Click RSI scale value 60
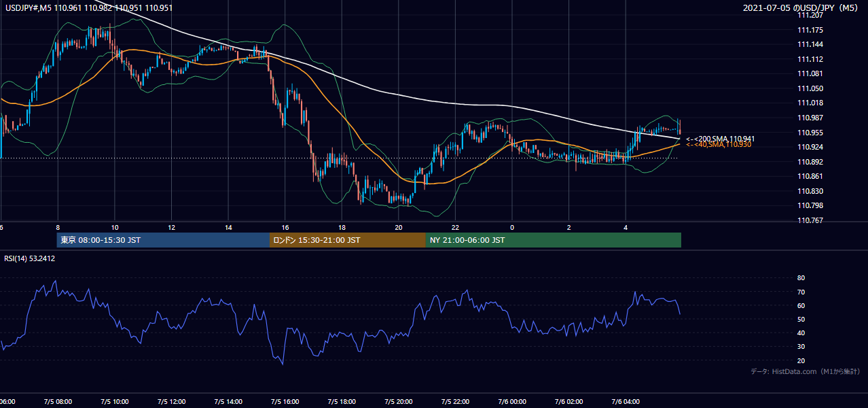 [x=801, y=305]
